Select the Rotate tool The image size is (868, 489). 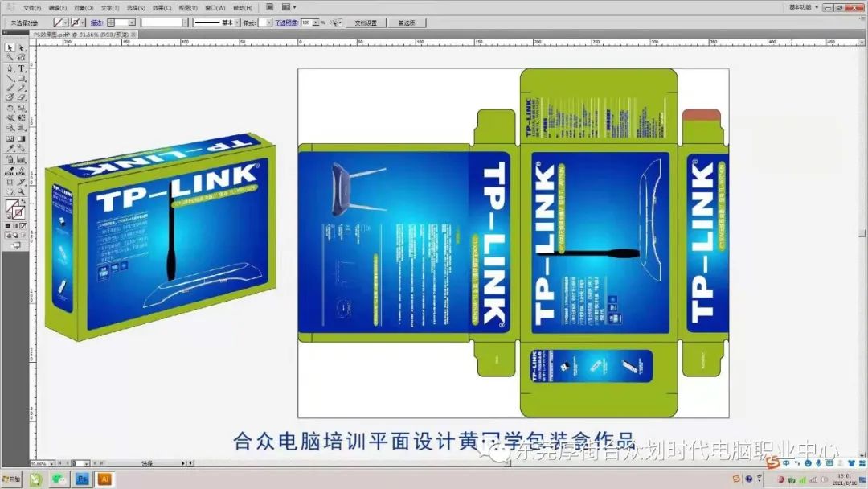coord(10,109)
